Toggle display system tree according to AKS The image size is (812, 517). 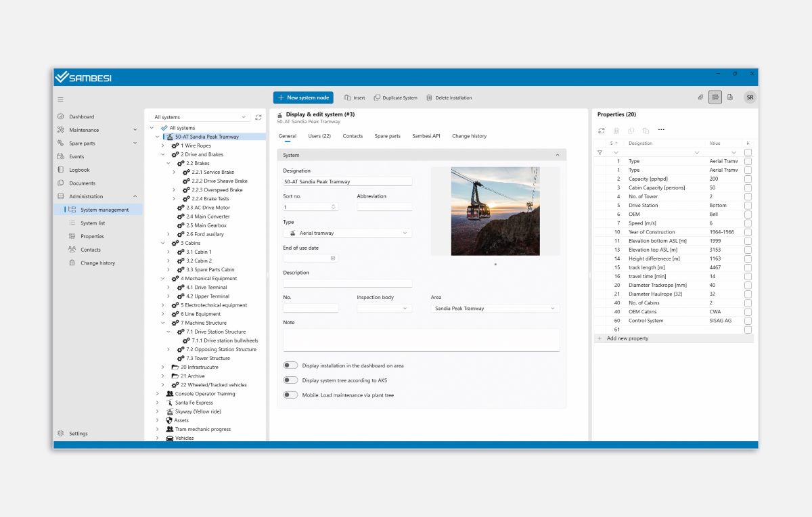(x=290, y=380)
